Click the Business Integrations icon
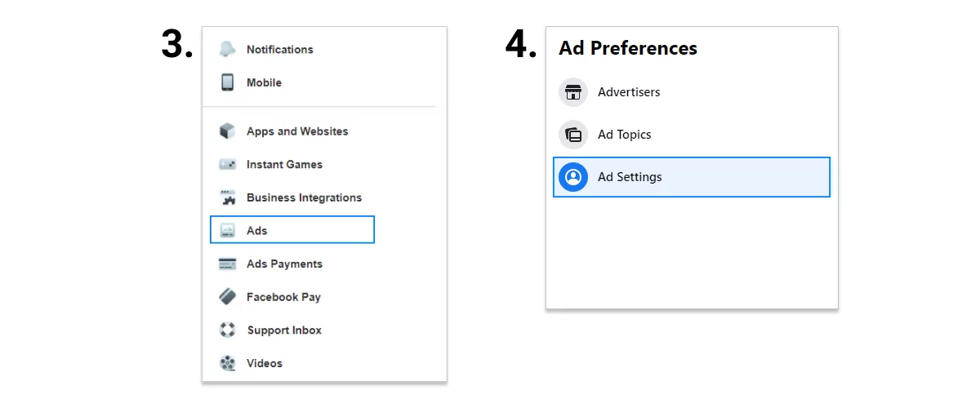 (228, 197)
